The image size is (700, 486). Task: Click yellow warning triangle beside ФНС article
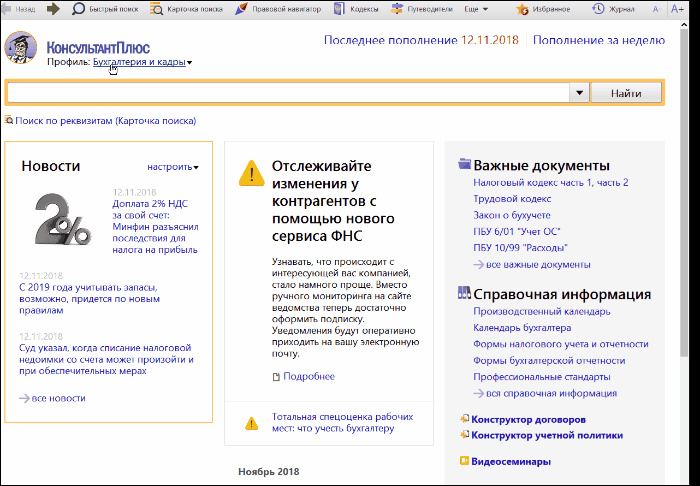(x=252, y=173)
